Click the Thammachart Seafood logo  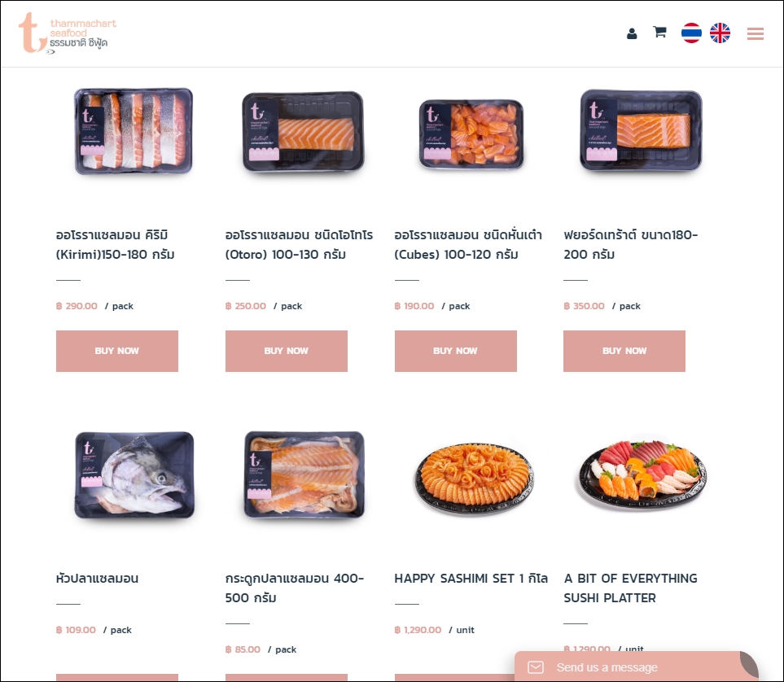tap(68, 33)
